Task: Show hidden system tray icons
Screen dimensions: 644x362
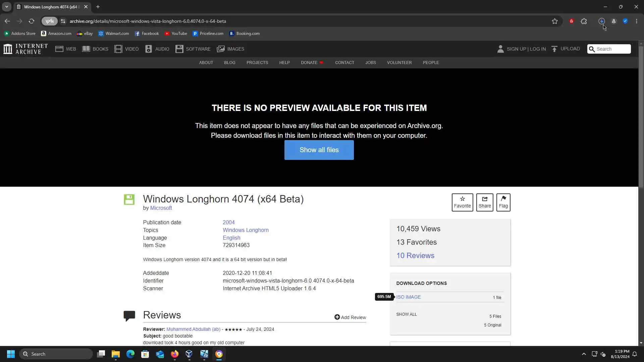Action: [584, 354]
